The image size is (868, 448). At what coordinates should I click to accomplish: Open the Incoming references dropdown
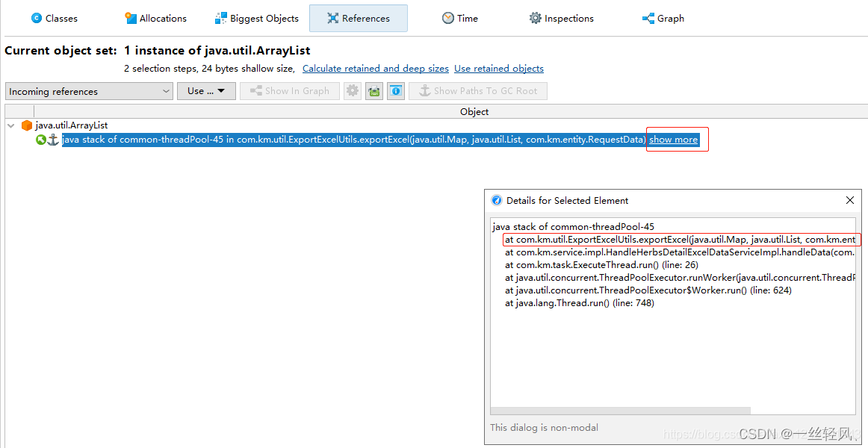coord(89,91)
